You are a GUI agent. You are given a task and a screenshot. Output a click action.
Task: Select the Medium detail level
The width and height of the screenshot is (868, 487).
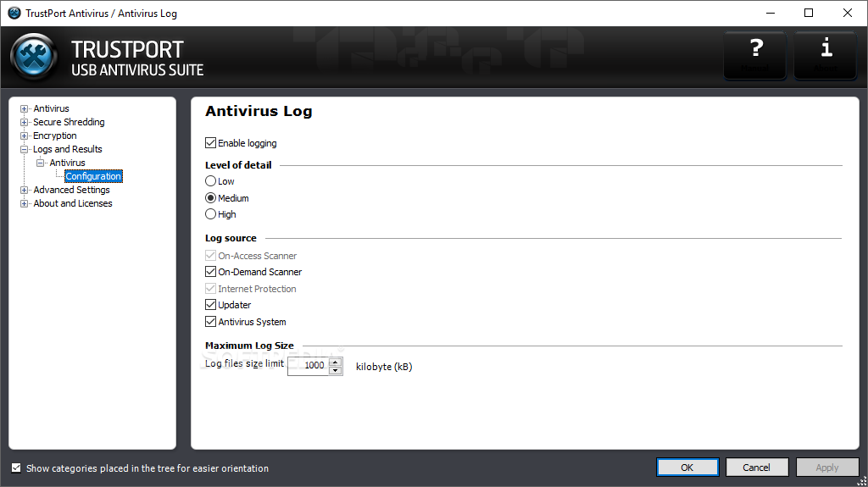pyautogui.click(x=210, y=197)
